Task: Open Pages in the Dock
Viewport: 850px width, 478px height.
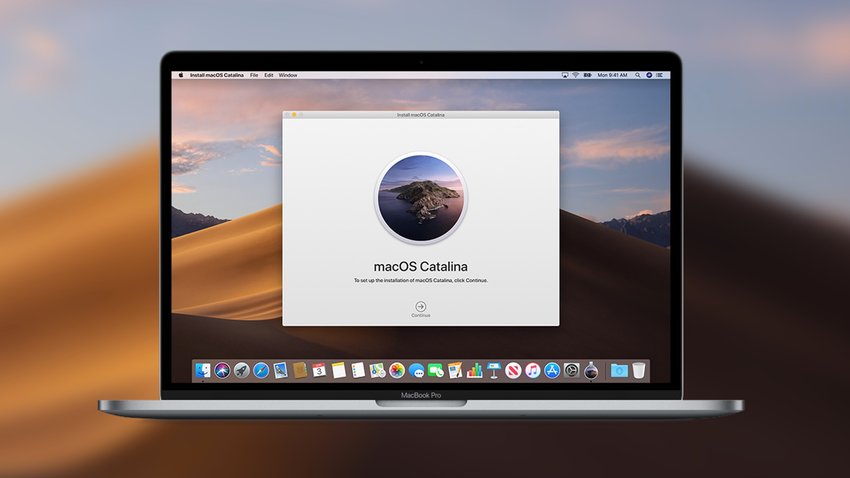Action: (x=455, y=370)
